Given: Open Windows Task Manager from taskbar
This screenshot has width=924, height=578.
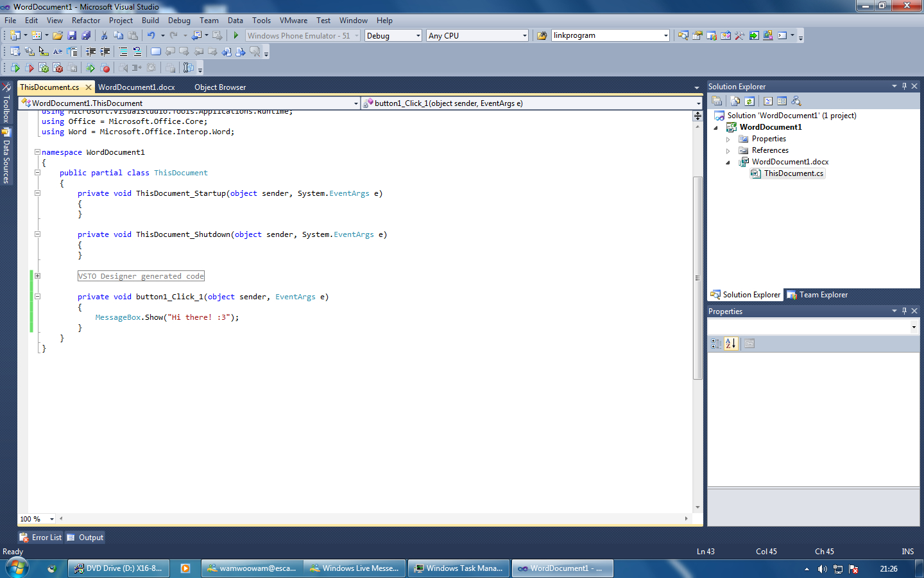Looking at the screenshot, I should [x=459, y=568].
